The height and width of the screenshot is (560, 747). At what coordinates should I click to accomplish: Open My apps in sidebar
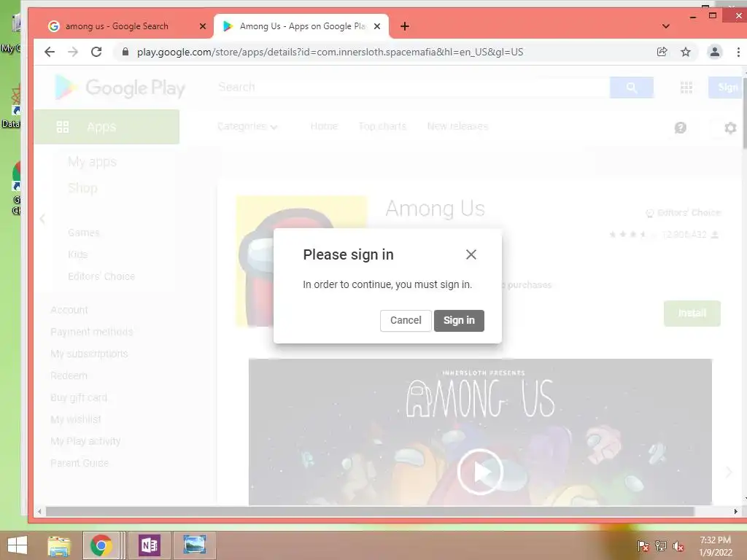(x=92, y=162)
